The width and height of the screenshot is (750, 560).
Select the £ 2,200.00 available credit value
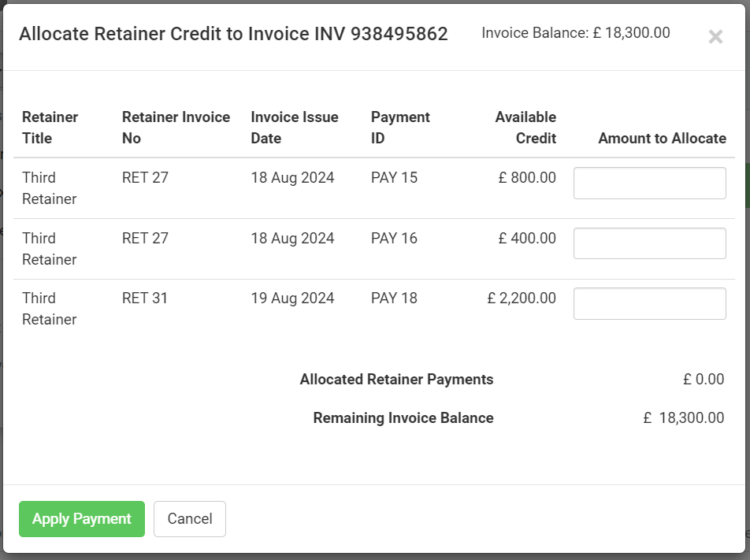522,298
